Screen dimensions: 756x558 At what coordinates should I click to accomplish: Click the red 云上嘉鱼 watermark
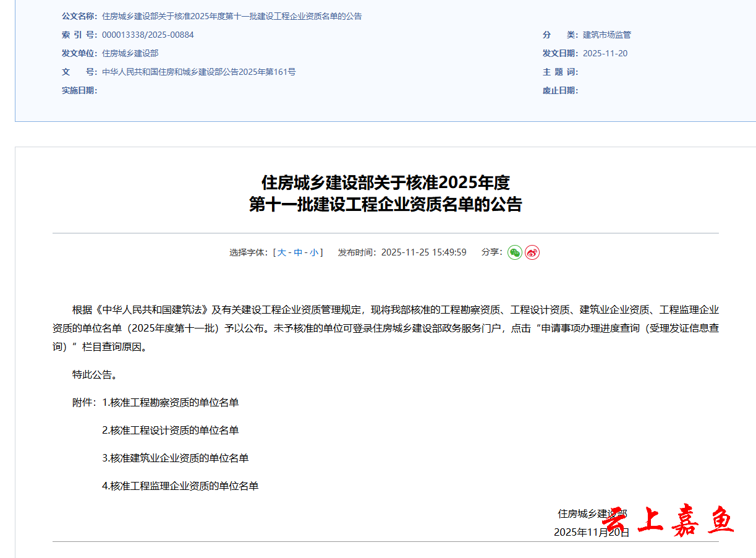(x=668, y=521)
